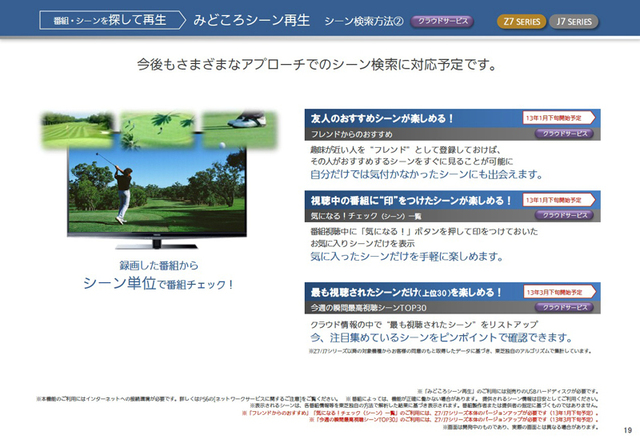640x443 pixels.
Task: Open the palm leaves golf thumbnail
Action: coord(158,130)
